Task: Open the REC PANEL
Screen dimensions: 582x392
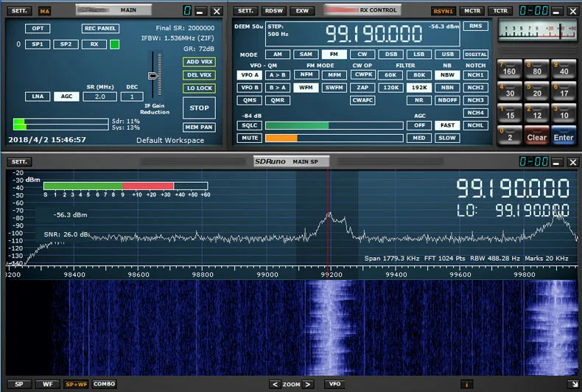Action: click(100, 29)
